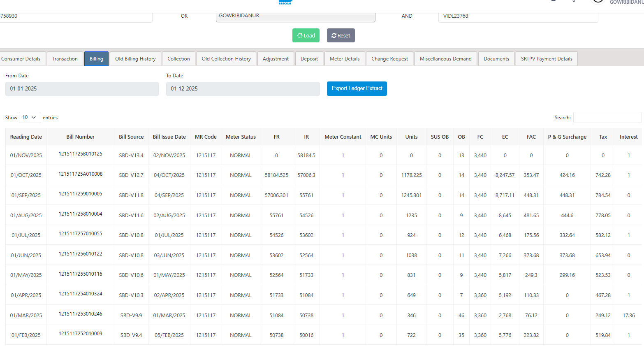This screenshot has height=346, width=644.
Task: Click the green Load button
Action: coord(306,35)
